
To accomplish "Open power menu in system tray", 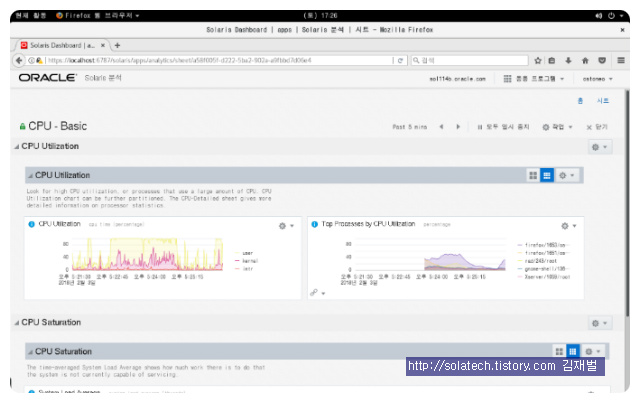I will pyautogui.click(x=611, y=16).
